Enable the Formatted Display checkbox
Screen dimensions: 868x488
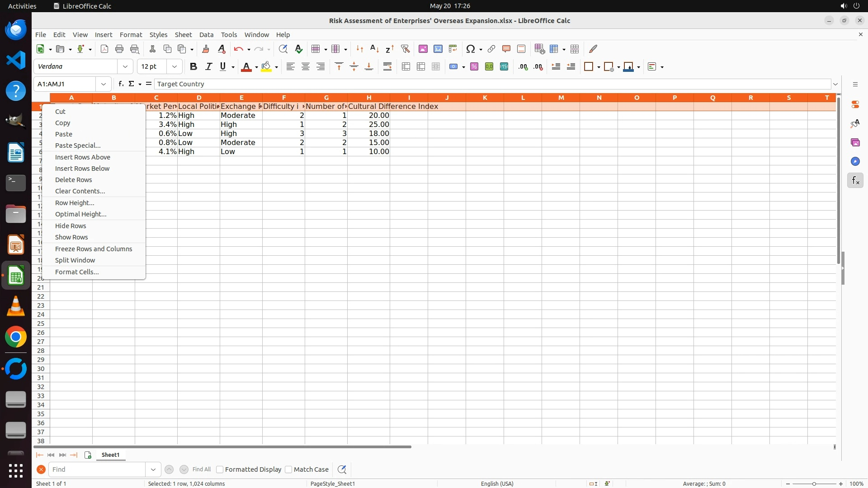220,469
